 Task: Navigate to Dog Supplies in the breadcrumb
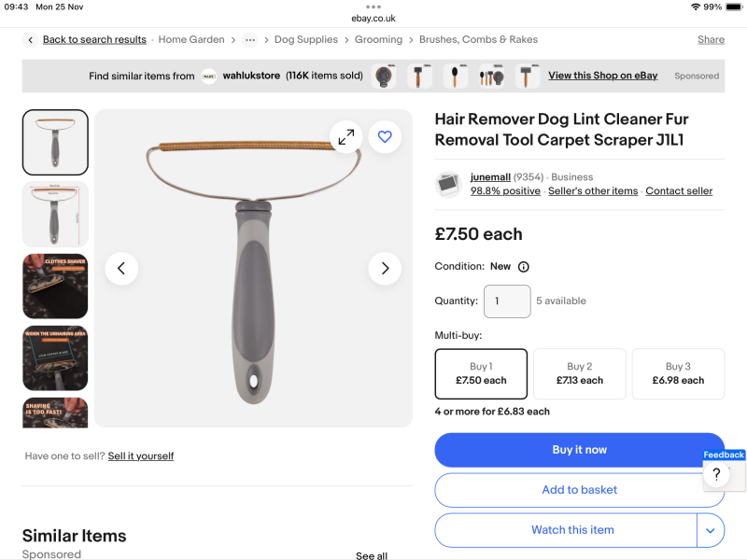click(x=306, y=39)
